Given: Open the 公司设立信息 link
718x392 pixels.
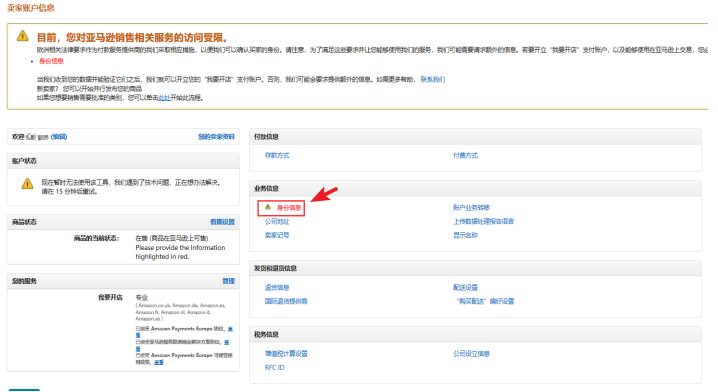Looking at the screenshot, I should [472, 354].
